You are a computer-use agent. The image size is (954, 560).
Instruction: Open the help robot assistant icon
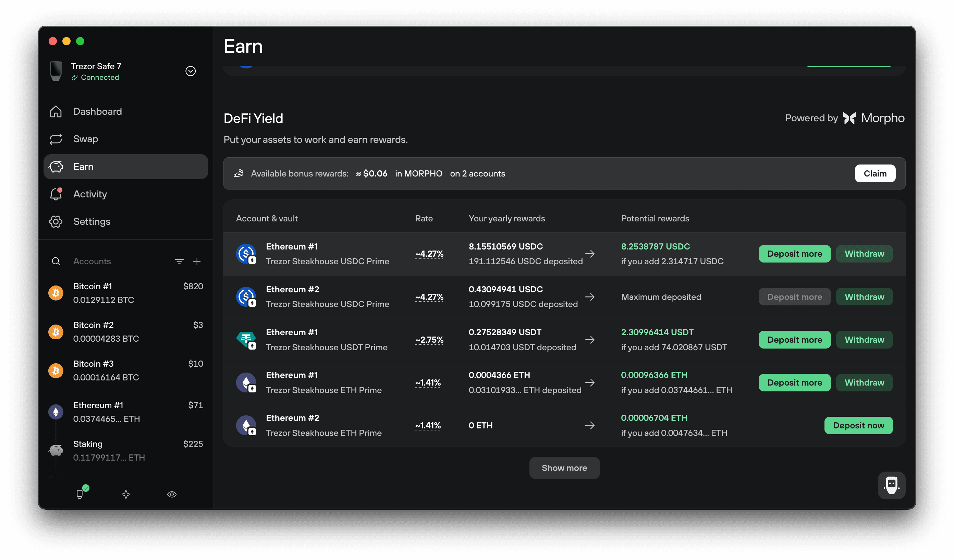[x=892, y=485]
